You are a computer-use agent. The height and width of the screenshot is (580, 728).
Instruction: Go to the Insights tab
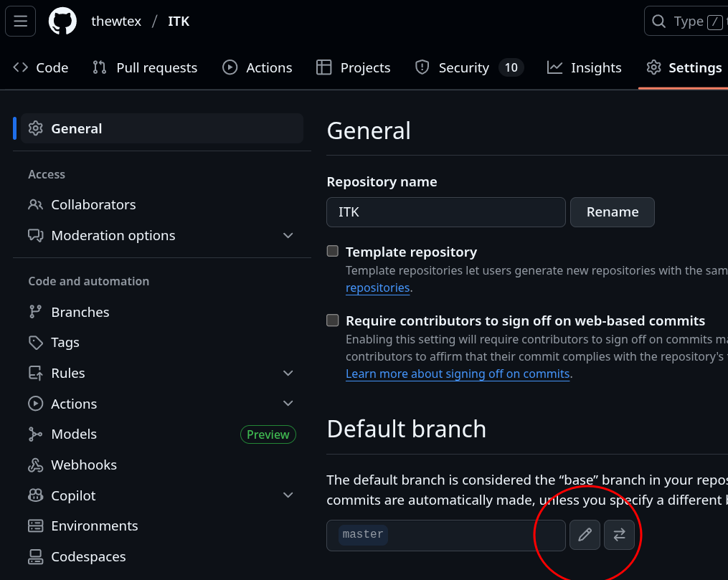pos(584,67)
